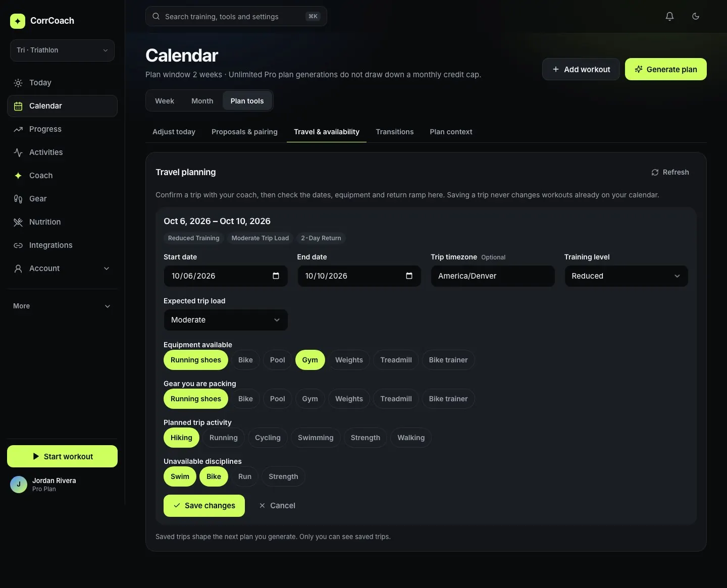Click the Integrations link icon
This screenshot has width=727, height=588.
coord(18,245)
